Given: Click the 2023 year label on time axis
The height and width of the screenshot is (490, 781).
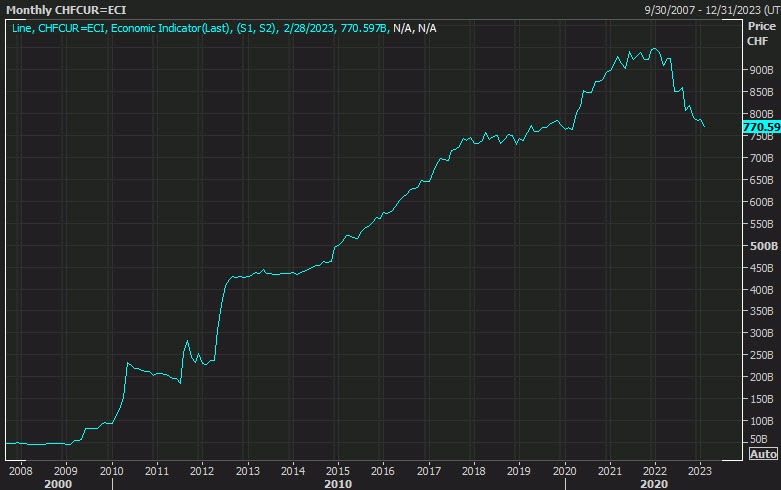Looking at the screenshot, I should coord(700,469).
